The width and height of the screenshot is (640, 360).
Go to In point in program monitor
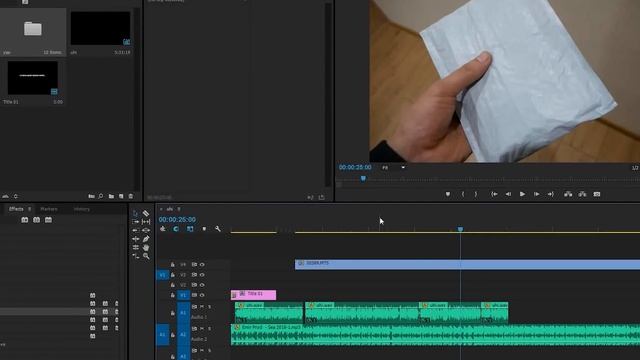tap(494, 194)
